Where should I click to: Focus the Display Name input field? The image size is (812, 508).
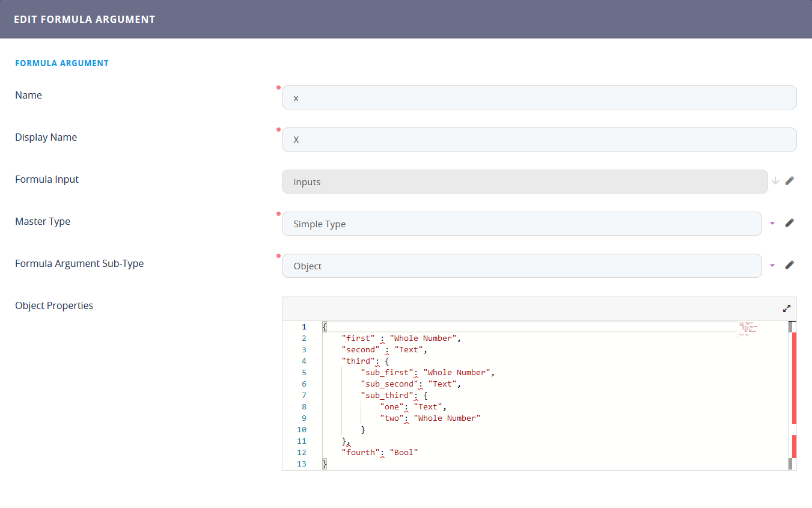(539, 139)
